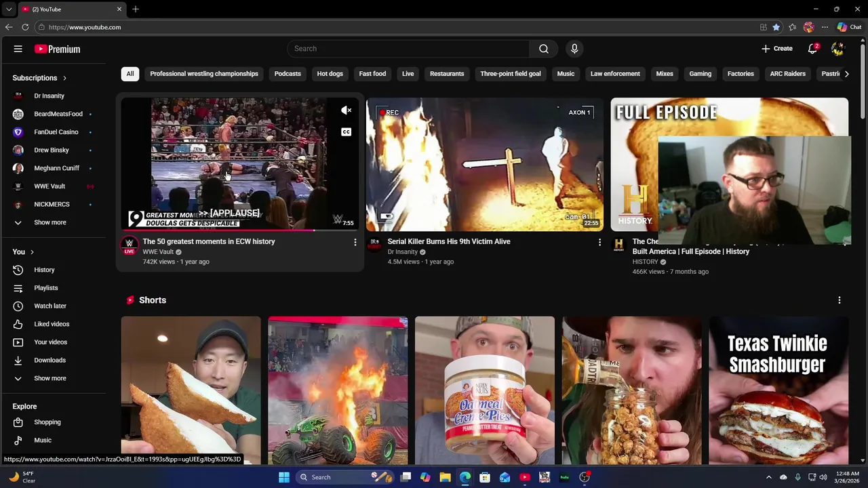Open Liked videos in the sidebar
Image resolution: width=868 pixels, height=488 pixels.
click(x=53, y=324)
